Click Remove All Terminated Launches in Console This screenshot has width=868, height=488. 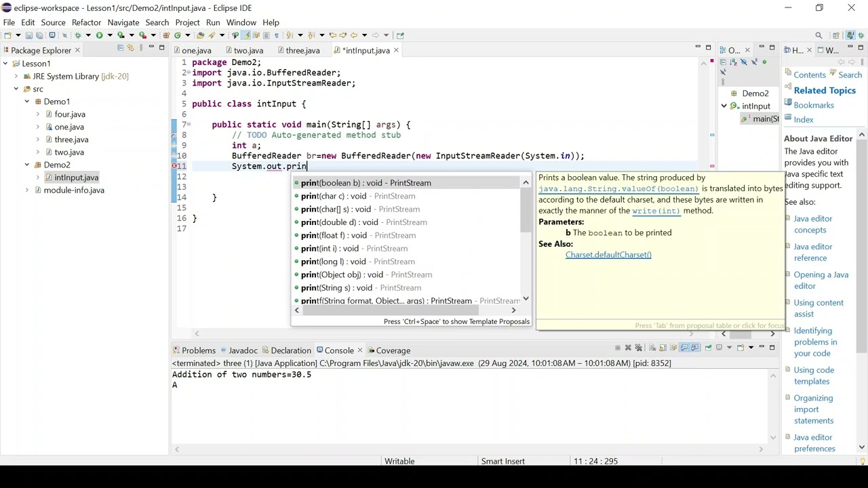coord(638,348)
